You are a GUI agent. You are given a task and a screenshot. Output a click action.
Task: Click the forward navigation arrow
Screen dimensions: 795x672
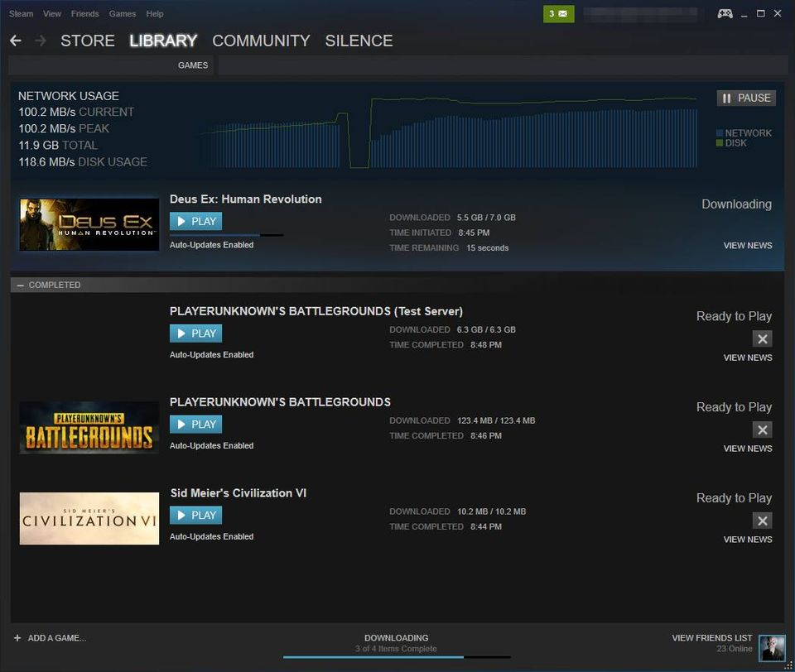pos(41,41)
